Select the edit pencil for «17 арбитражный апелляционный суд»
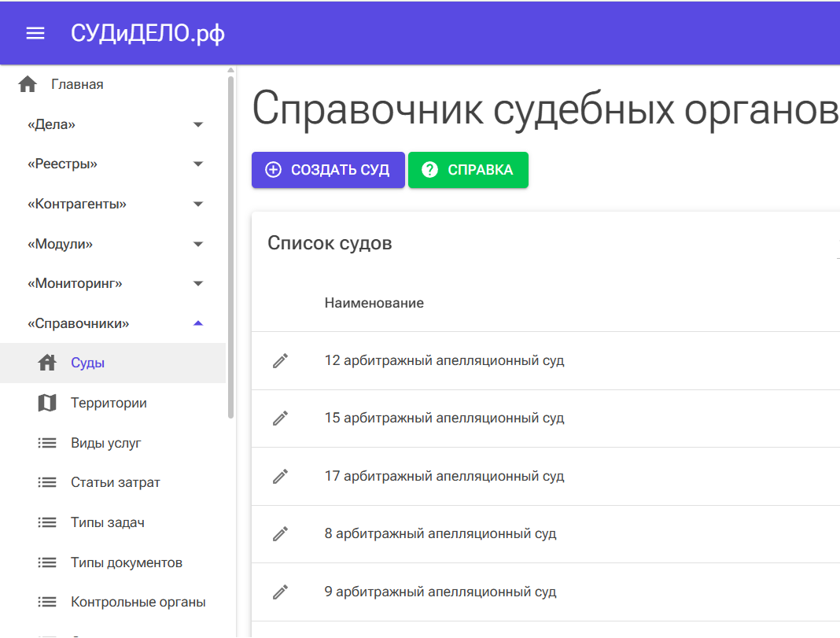The image size is (840, 638). (280, 476)
